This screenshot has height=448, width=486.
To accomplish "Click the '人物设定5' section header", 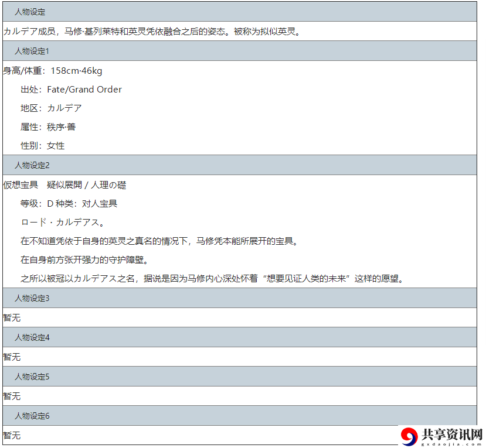I will point(240,377).
